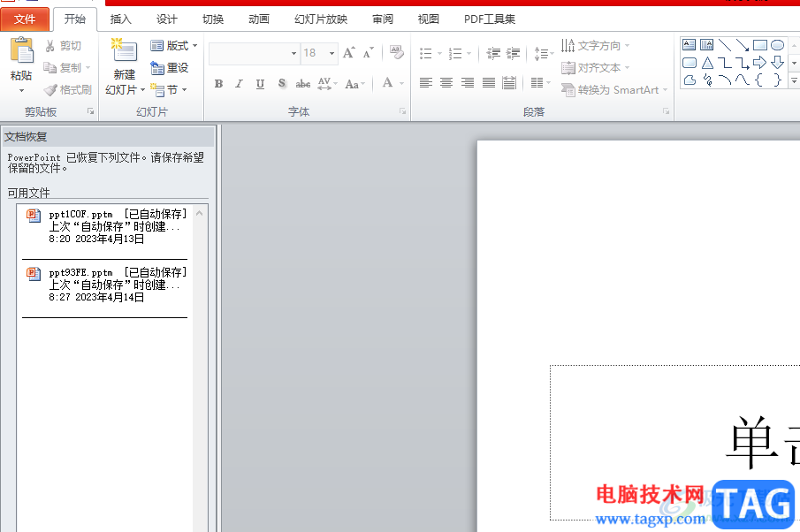Switch to the Insert (插入) tab

point(121,19)
